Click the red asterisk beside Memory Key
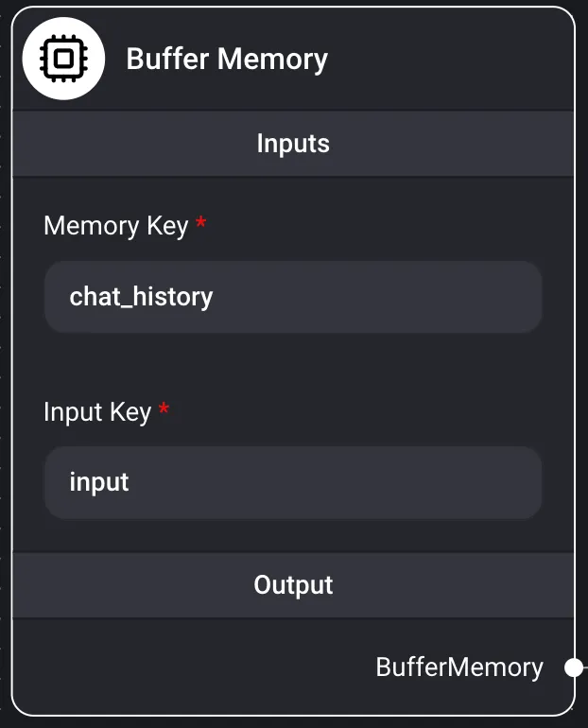Viewport: 588px width, 728px height. point(200,224)
